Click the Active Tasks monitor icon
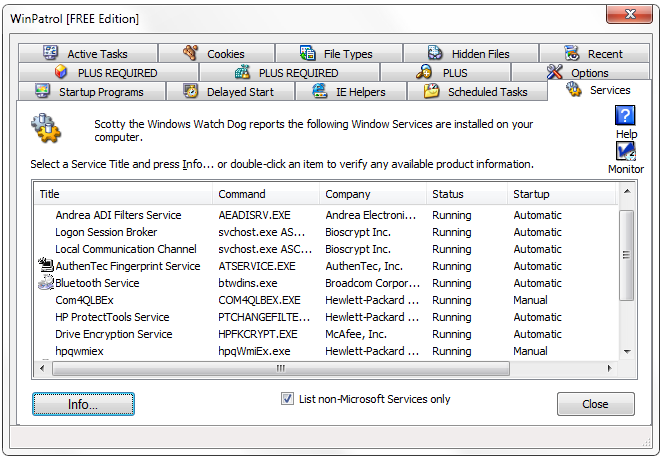 point(50,53)
